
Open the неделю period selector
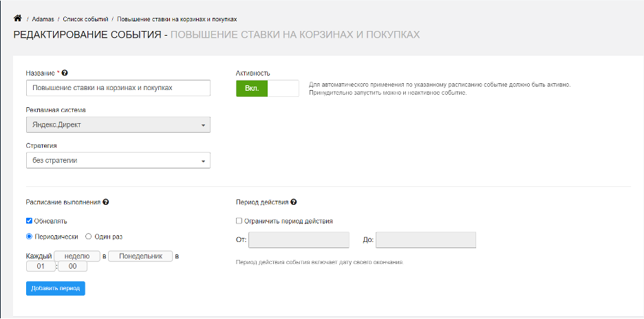pyautogui.click(x=77, y=256)
